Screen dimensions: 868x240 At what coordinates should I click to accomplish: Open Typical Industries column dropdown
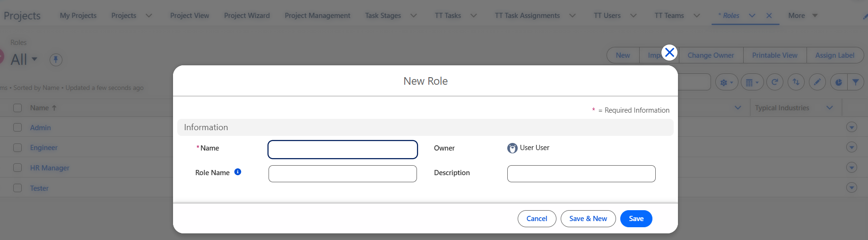pyautogui.click(x=829, y=108)
